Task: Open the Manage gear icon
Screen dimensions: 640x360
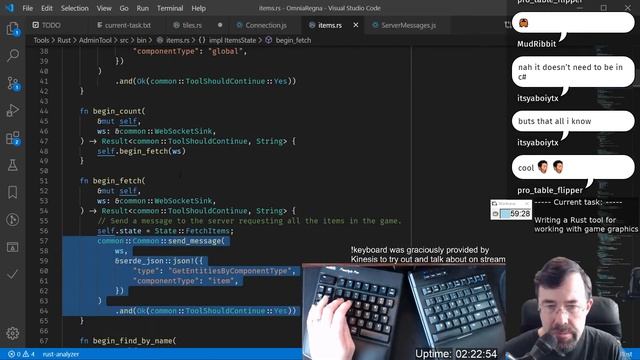Action: point(13,333)
